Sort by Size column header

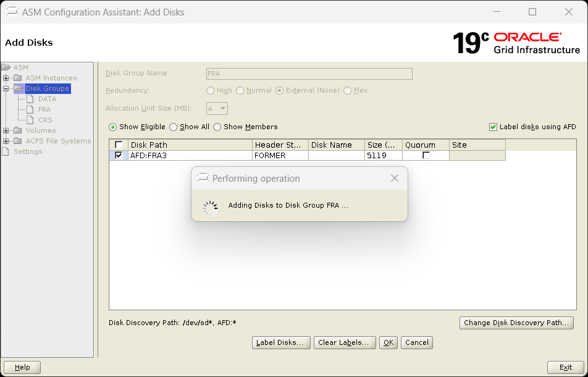(384, 145)
